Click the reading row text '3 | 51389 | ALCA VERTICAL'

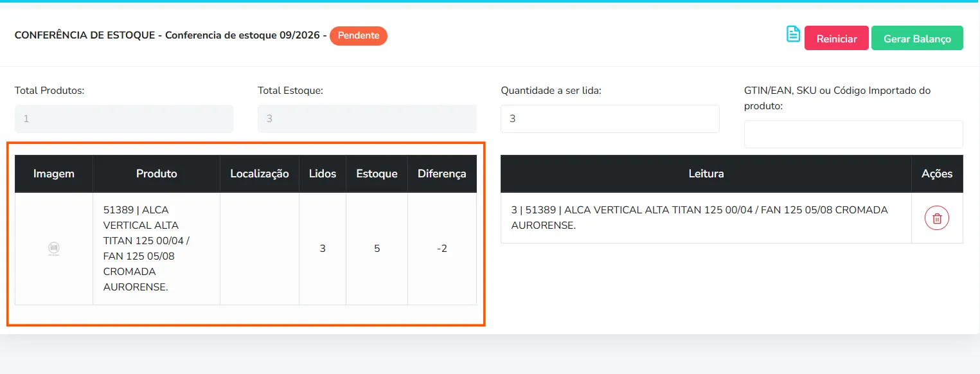700,218
